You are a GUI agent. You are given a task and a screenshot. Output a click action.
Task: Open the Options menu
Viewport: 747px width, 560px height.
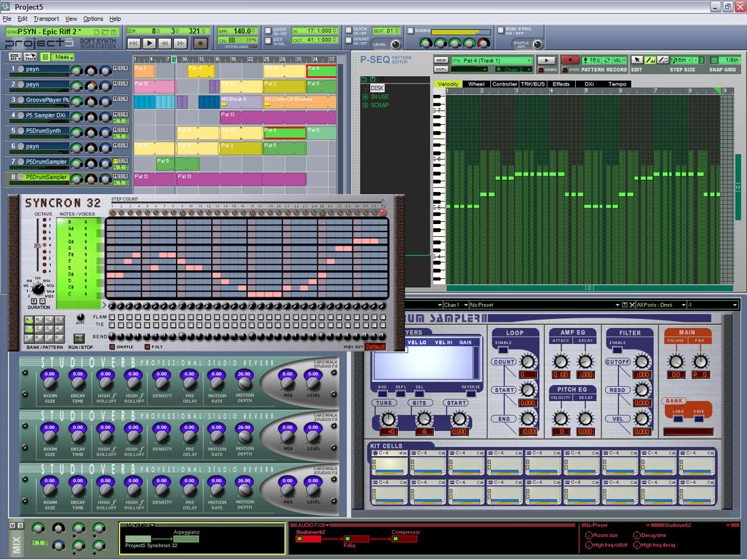pyautogui.click(x=93, y=19)
